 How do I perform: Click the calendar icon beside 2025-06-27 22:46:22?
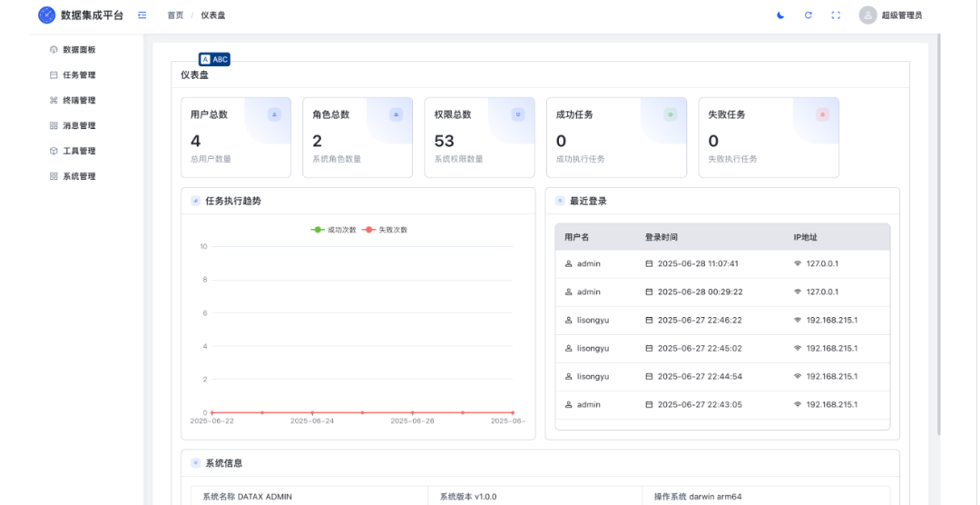649,320
